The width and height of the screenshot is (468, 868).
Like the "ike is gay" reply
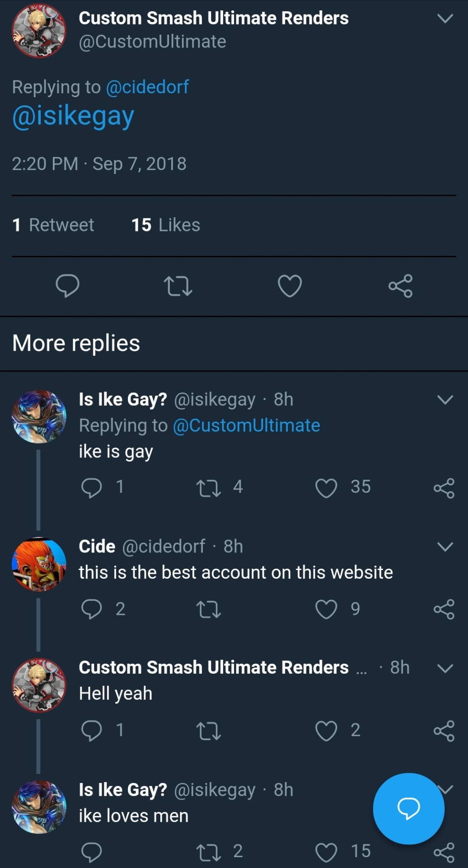pos(326,488)
